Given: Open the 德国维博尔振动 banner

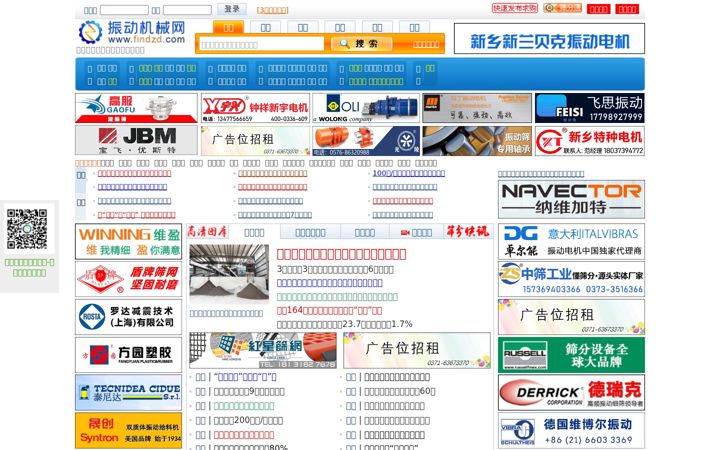Looking at the screenshot, I should (x=571, y=430).
